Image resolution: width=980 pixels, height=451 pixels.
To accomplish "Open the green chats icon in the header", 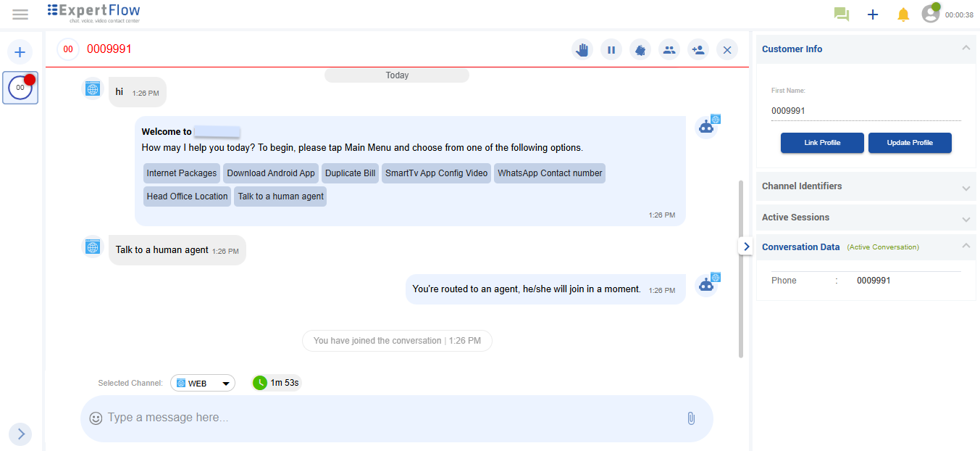I will (841, 14).
